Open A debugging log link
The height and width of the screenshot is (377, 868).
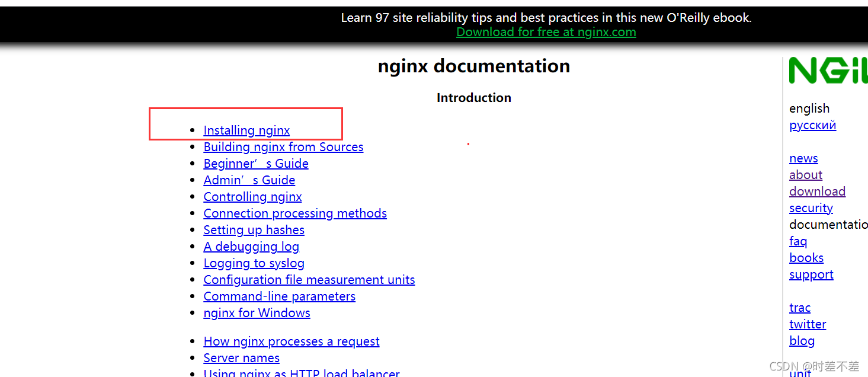tap(251, 247)
